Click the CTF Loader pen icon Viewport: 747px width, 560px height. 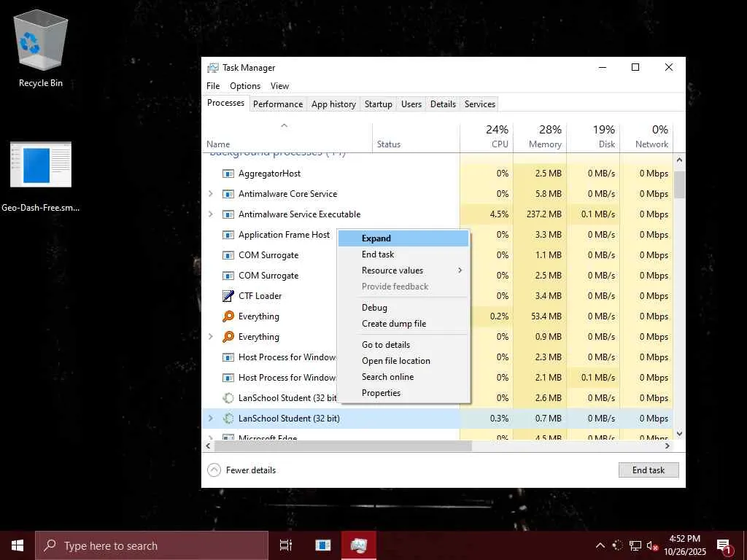[x=228, y=296]
